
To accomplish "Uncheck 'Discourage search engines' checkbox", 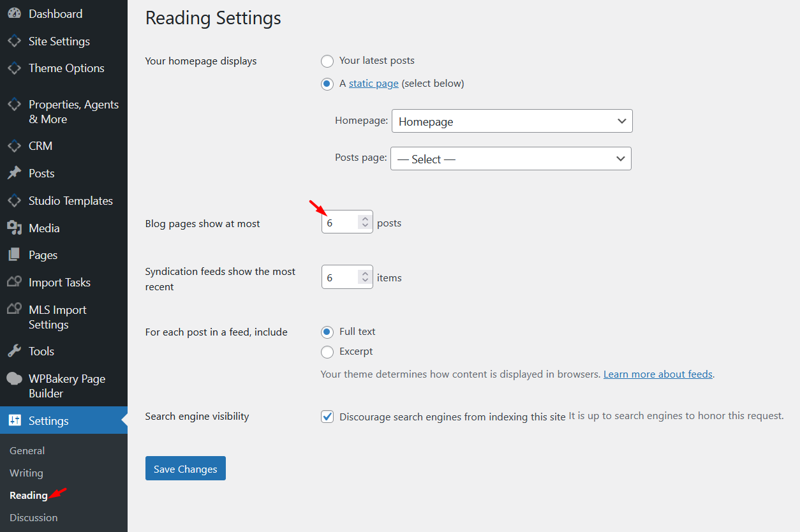I will [x=327, y=417].
